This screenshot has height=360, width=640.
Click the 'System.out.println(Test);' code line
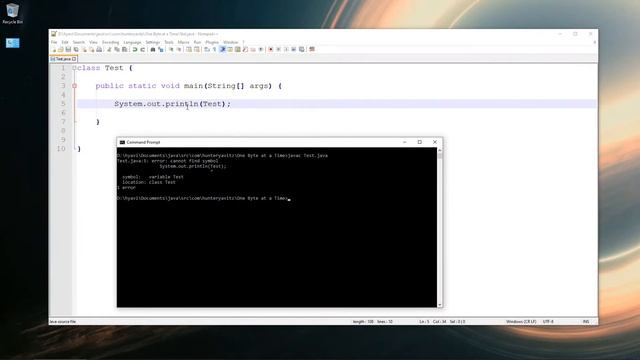tap(172, 104)
